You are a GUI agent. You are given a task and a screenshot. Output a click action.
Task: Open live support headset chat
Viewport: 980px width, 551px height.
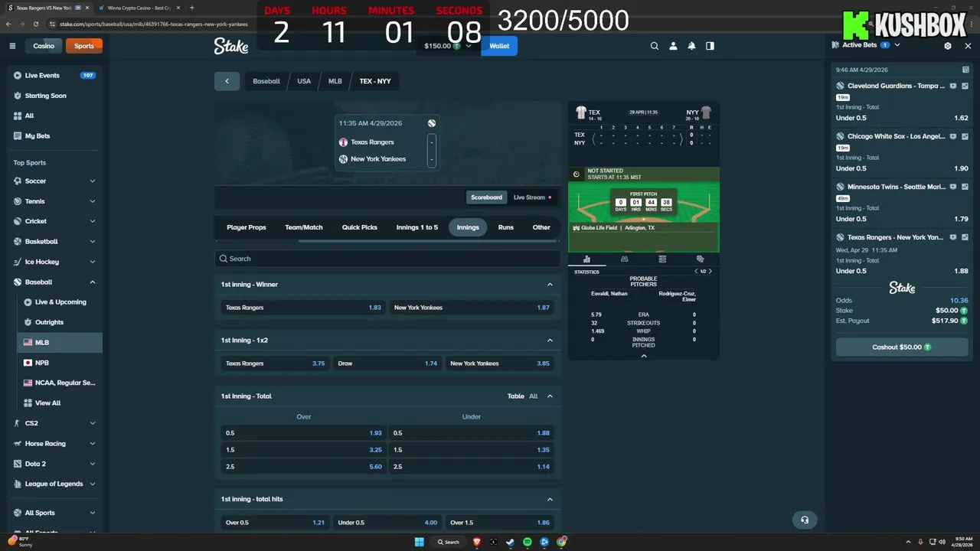coord(805,520)
